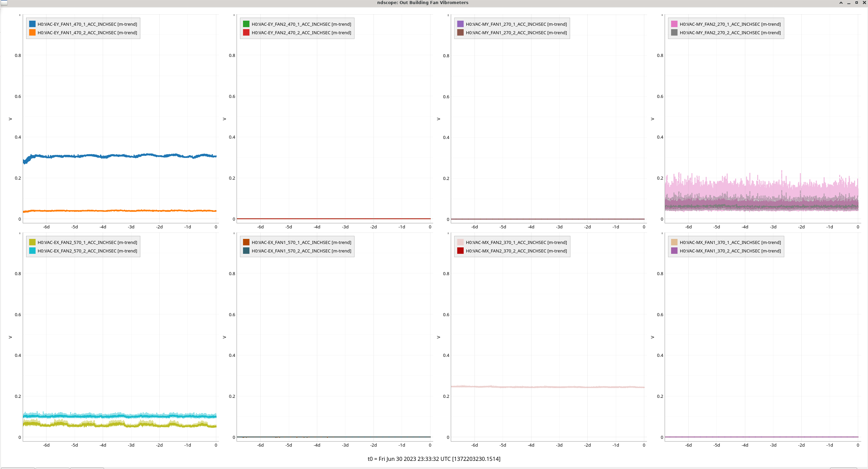Click the green EY_FAN2_470_1 legend swatch
868x469 pixels.
[x=246, y=24]
